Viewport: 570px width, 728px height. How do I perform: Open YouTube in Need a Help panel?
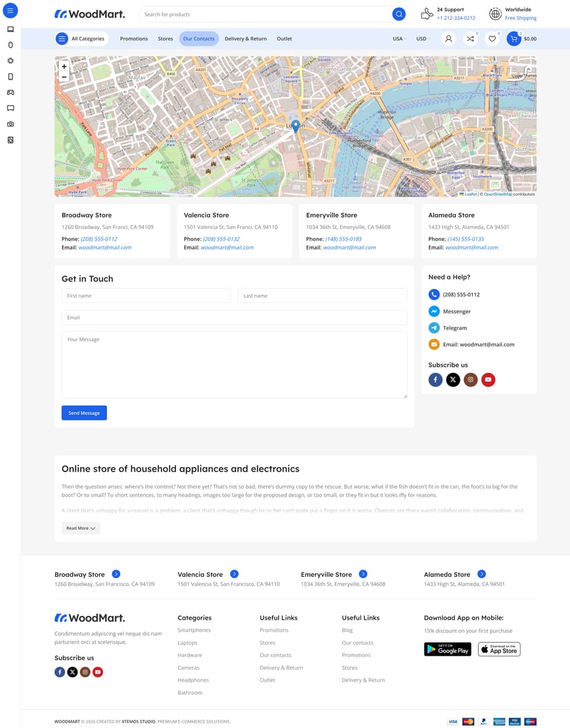click(488, 380)
